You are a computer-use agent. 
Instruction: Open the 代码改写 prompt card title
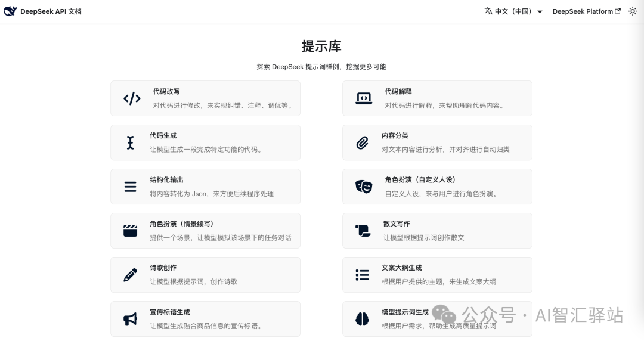coord(166,92)
